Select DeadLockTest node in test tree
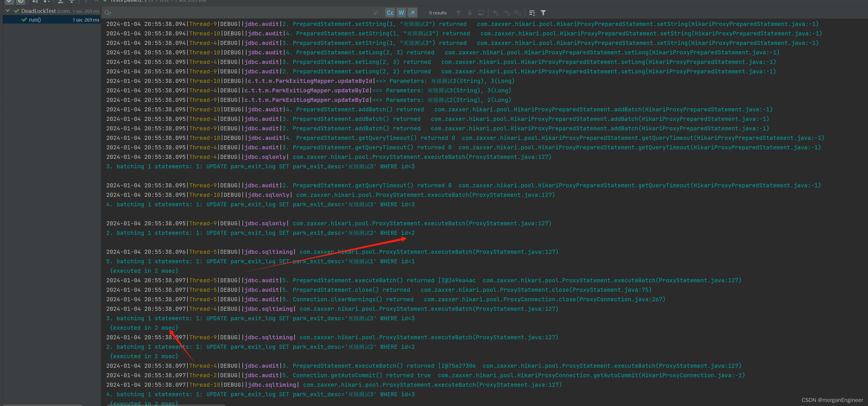 click(x=52, y=11)
